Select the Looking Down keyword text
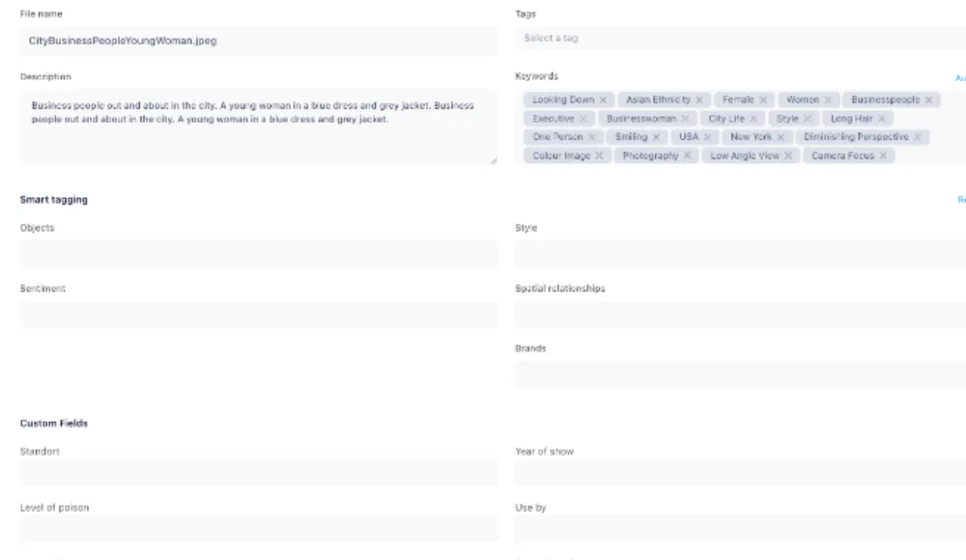This screenshot has height=560, width=966. (563, 99)
